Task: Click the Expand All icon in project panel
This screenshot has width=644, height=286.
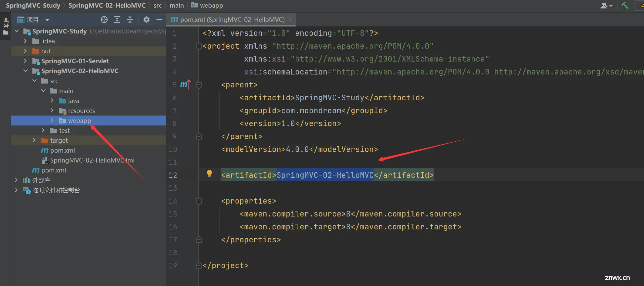Action: pyautogui.click(x=117, y=20)
